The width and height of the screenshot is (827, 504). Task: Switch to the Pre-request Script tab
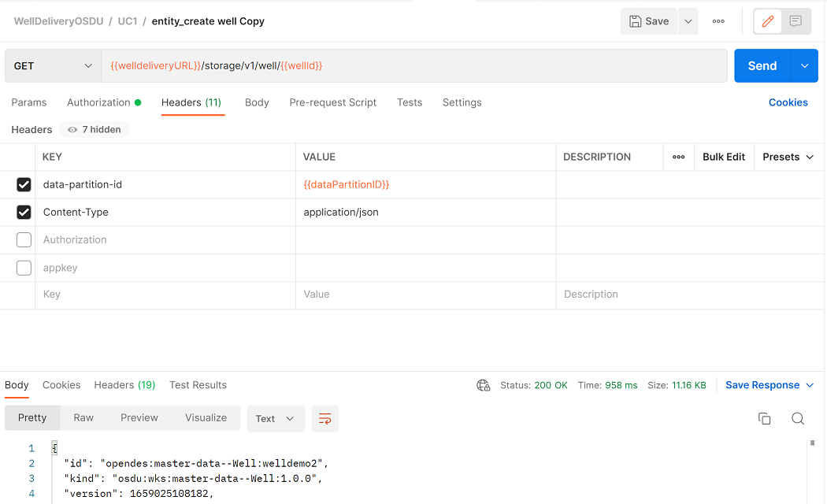pyautogui.click(x=333, y=102)
